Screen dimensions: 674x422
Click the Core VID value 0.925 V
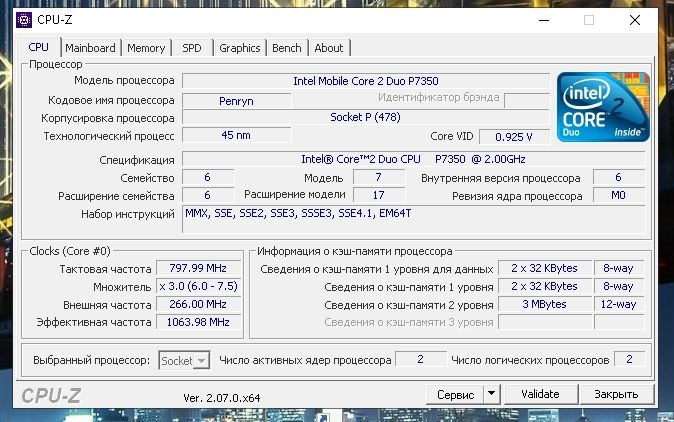pyautogui.click(x=514, y=137)
